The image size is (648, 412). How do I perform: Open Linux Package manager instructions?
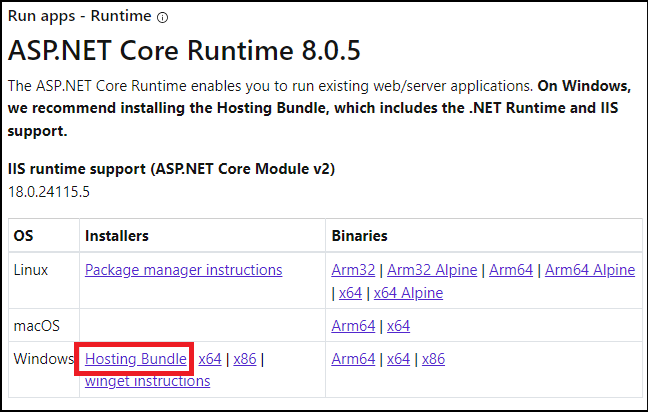pyautogui.click(x=183, y=270)
